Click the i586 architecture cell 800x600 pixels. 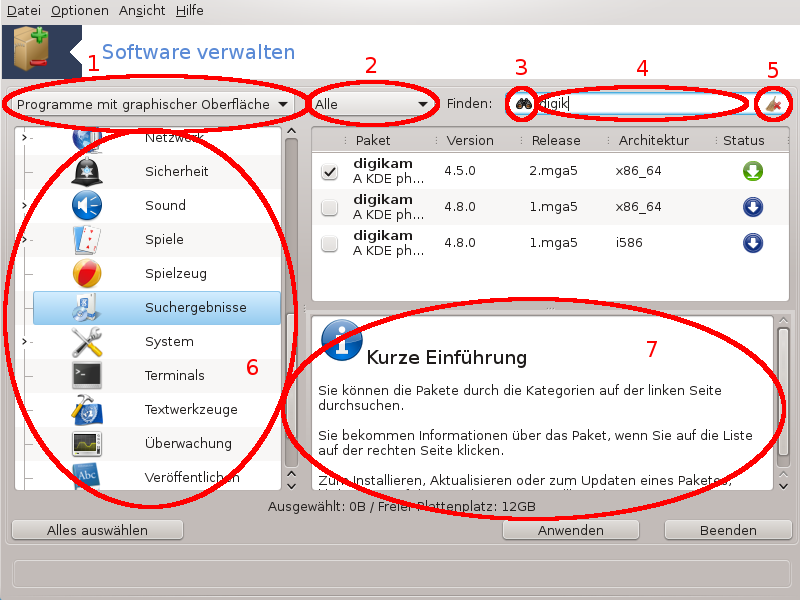[629, 243]
